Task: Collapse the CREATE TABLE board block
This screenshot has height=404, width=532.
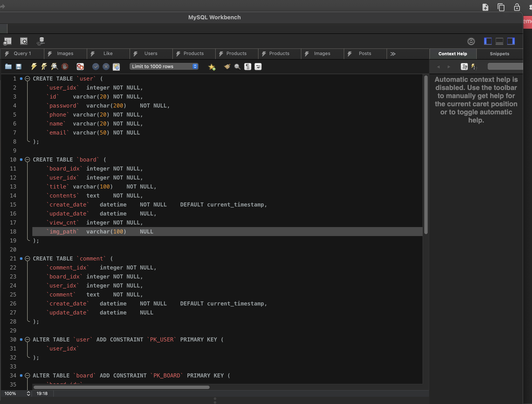Action: [27, 160]
